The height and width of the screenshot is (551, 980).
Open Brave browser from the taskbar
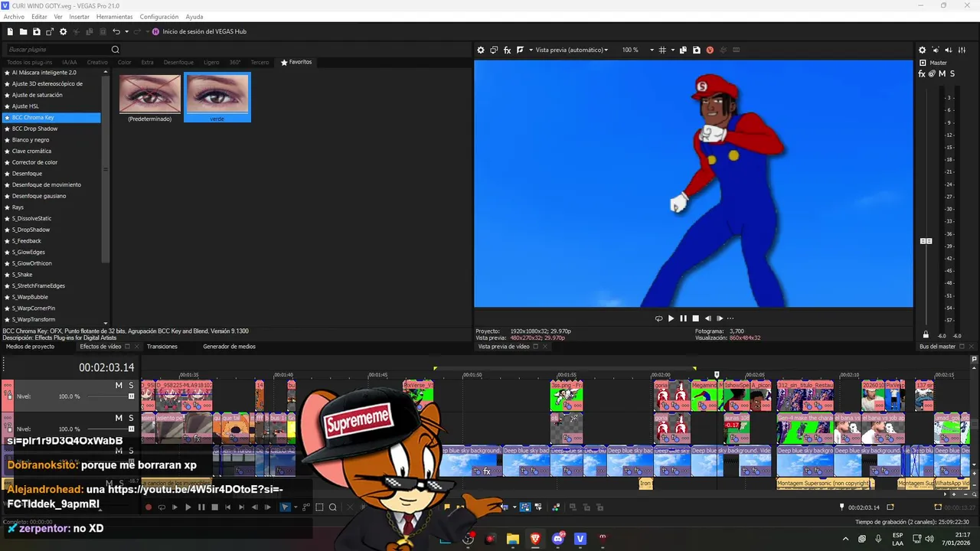[535, 539]
